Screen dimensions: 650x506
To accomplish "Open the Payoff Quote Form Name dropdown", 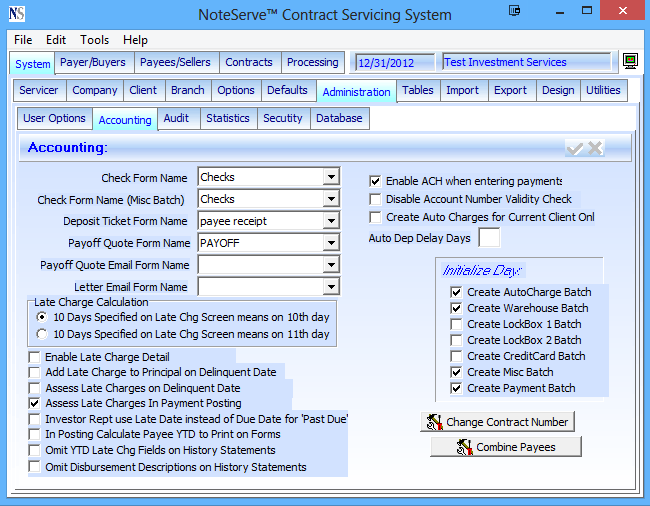I will coord(331,243).
